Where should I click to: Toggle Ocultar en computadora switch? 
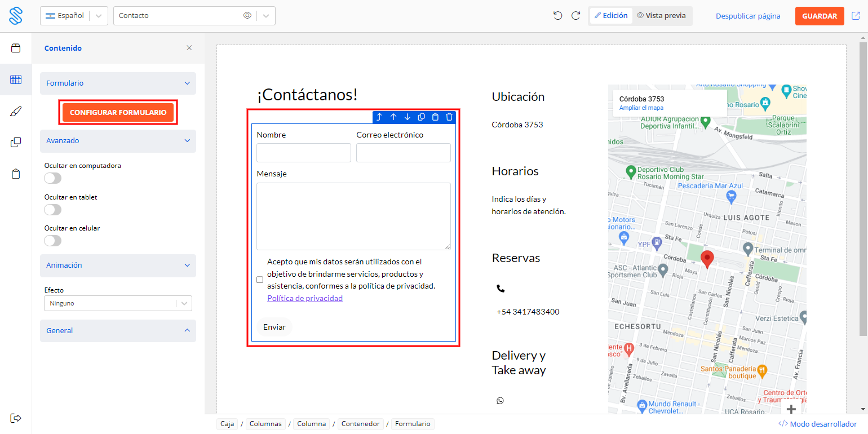(x=53, y=178)
